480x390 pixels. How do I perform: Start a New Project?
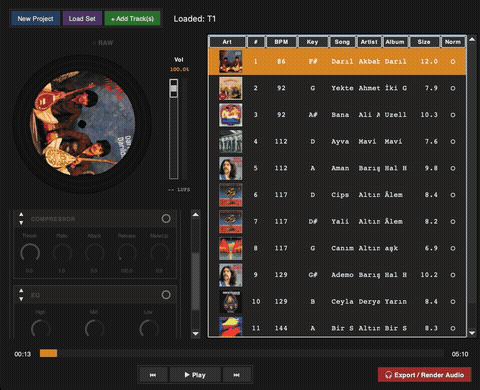pos(35,19)
